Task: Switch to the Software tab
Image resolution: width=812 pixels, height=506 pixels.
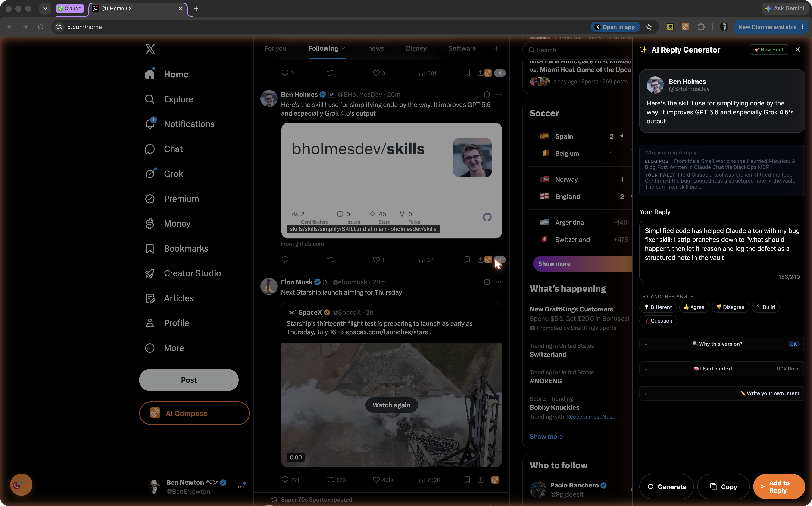Action: [x=462, y=48]
